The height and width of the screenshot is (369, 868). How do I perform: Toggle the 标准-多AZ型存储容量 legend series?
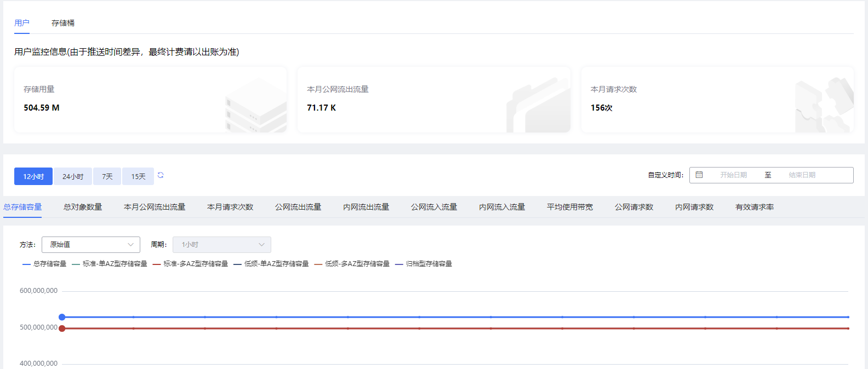(190, 264)
